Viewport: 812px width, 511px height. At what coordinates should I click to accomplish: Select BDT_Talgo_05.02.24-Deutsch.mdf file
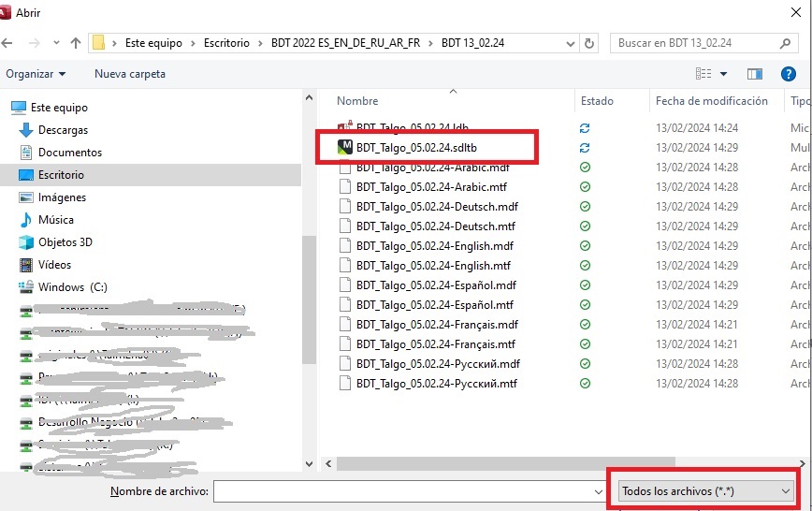tap(437, 207)
